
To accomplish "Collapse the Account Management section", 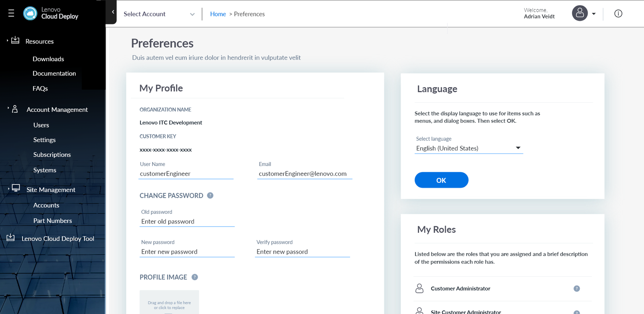I will (x=8, y=108).
